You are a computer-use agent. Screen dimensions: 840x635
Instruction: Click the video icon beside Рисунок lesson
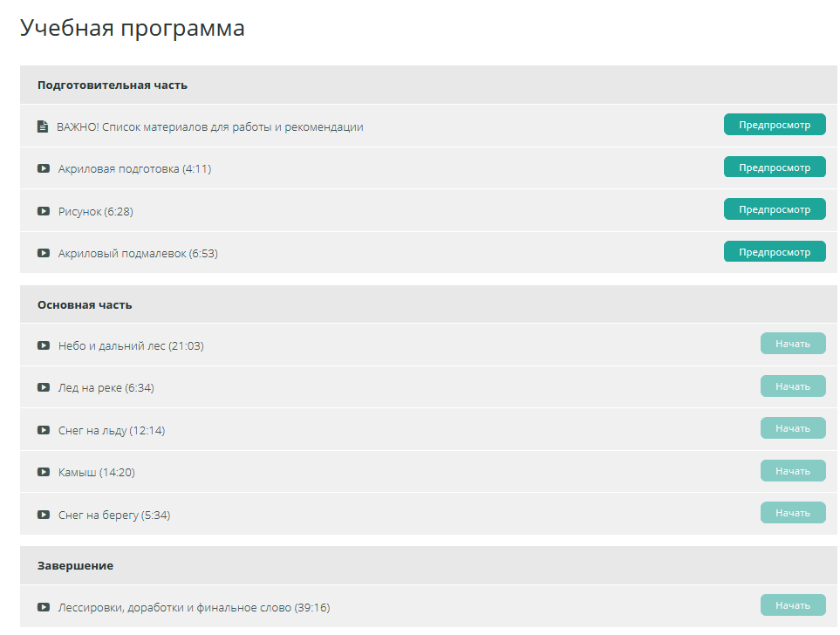(x=44, y=211)
